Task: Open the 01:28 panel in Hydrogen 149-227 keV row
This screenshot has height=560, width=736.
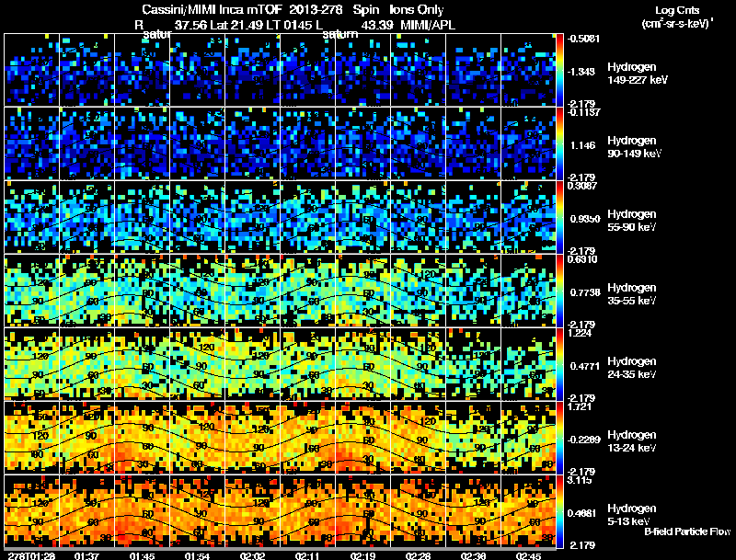Action: [31, 69]
